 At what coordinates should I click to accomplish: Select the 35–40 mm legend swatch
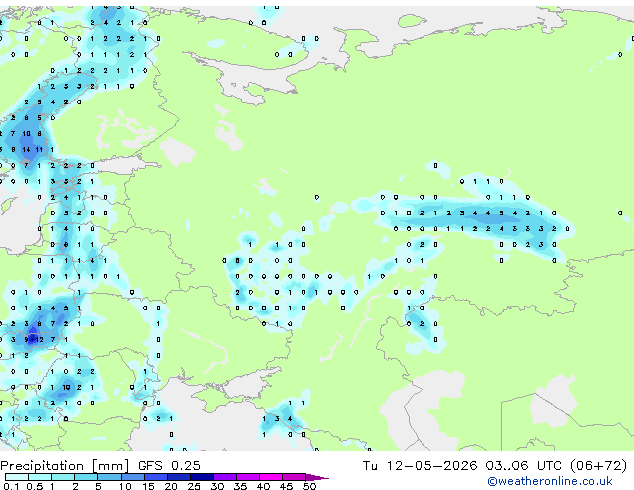pos(248,477)
